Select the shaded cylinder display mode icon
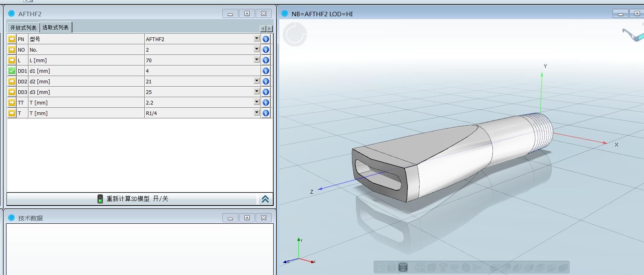 (403, 267)
